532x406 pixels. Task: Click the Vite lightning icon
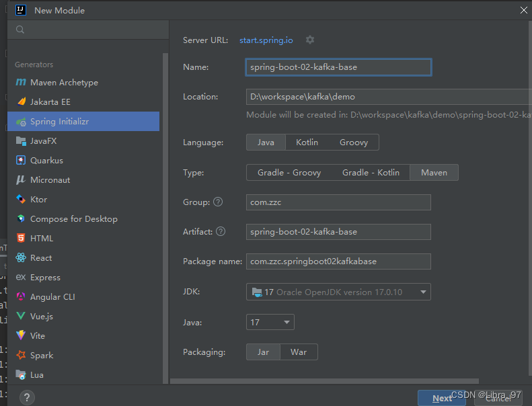[21, 335]
